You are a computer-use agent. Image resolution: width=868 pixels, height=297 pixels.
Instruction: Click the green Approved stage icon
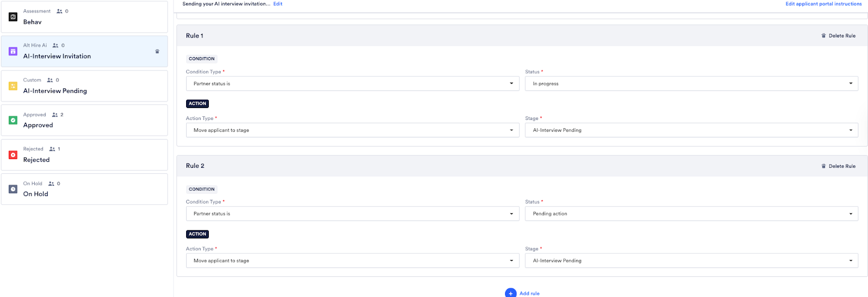point(13,121)
